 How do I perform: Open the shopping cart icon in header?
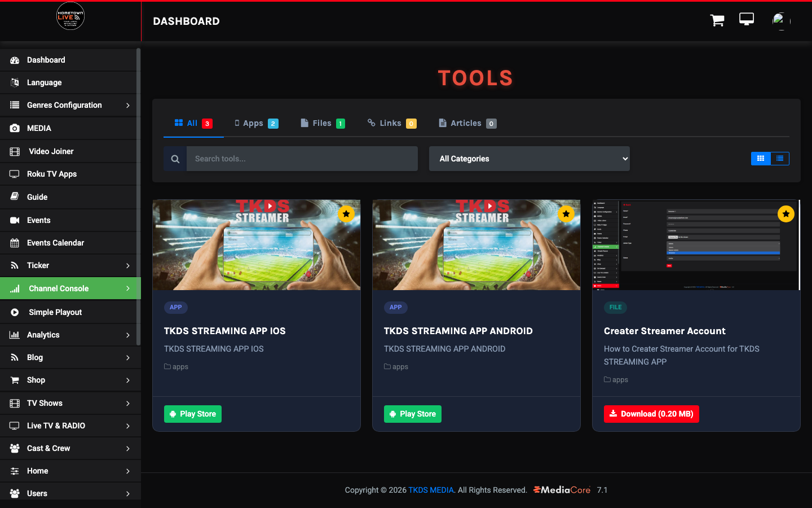point(717,20)
